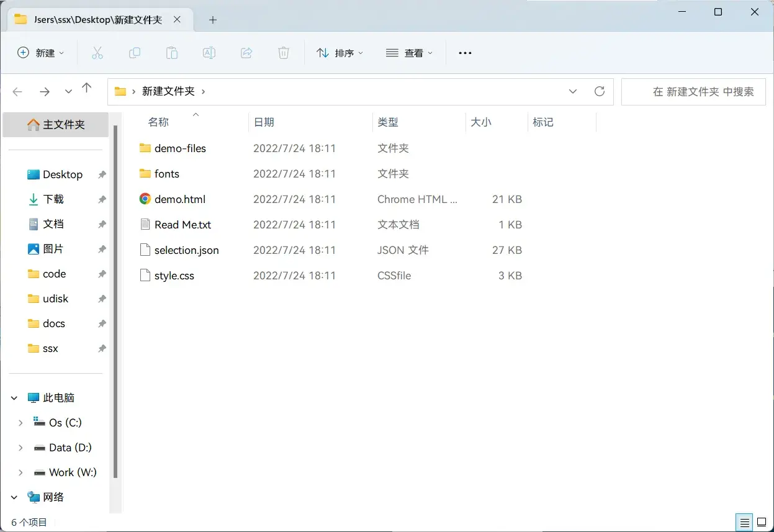Collapse the 此电脑 tree node

(x=14, y=398)
